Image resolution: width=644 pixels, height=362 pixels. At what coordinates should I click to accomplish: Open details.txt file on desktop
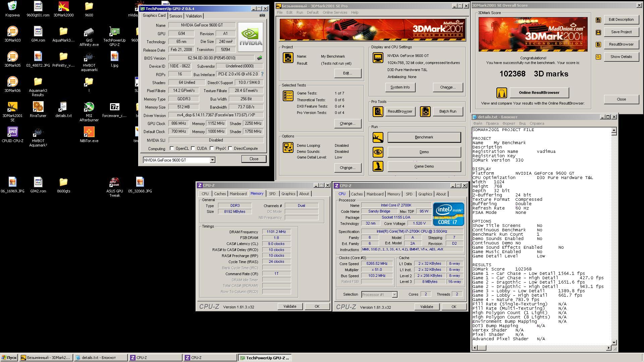63,109
